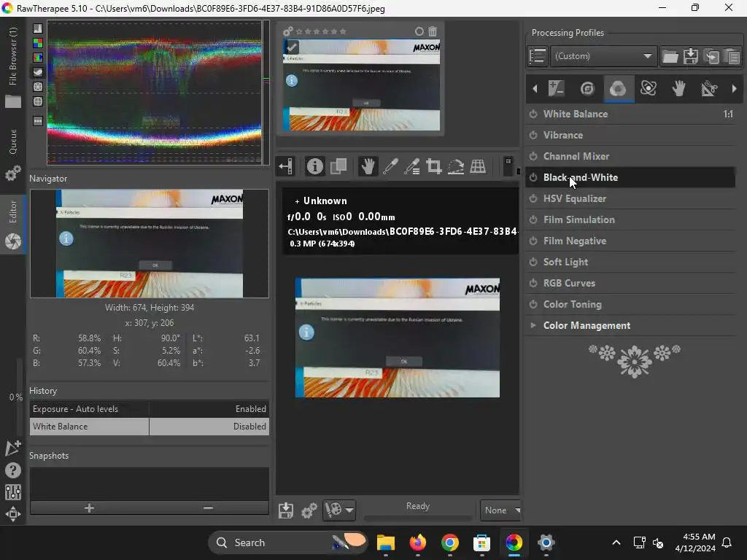Select the Hand navigation tool
Screen dimensions: 747x560
click(368, 166)
